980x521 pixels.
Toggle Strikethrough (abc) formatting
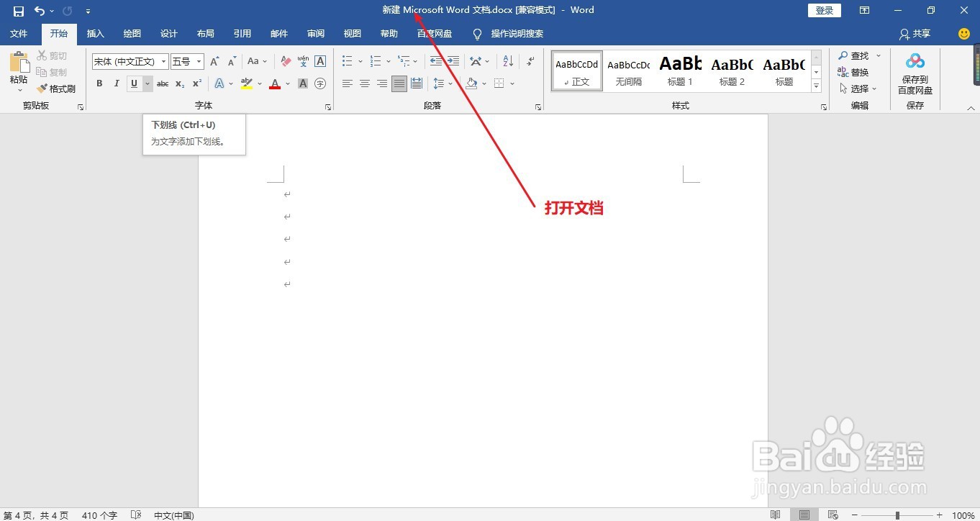(163, 83)
